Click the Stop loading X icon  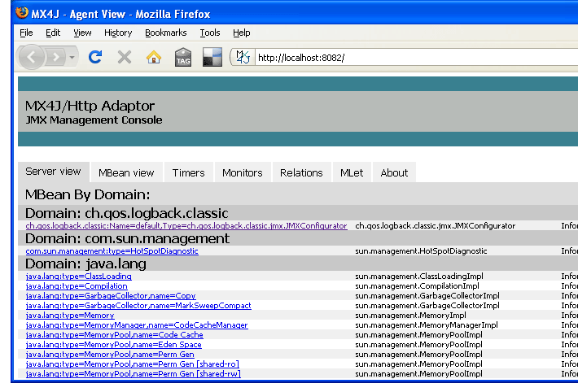125,57
